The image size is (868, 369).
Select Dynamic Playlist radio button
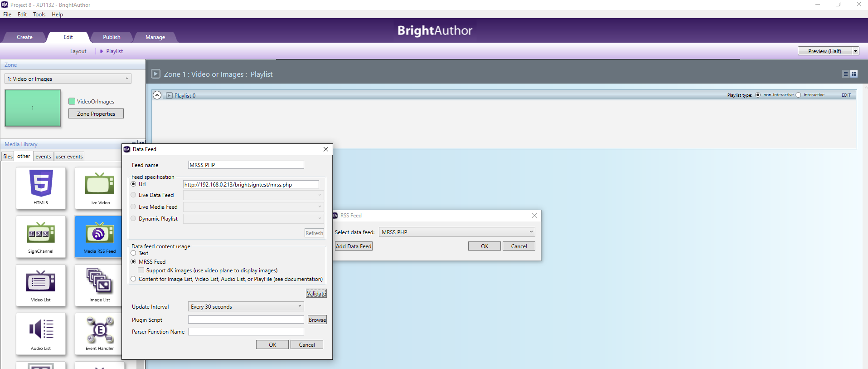133,219
